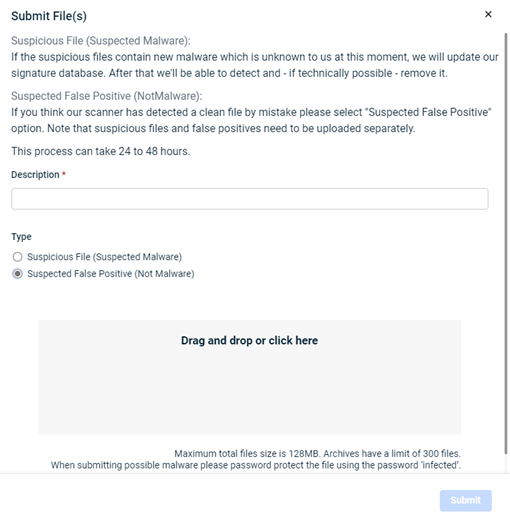The image size is (510, 523).
Task: Click the empty gray file drop zone
Action: (x=250, y=377)
